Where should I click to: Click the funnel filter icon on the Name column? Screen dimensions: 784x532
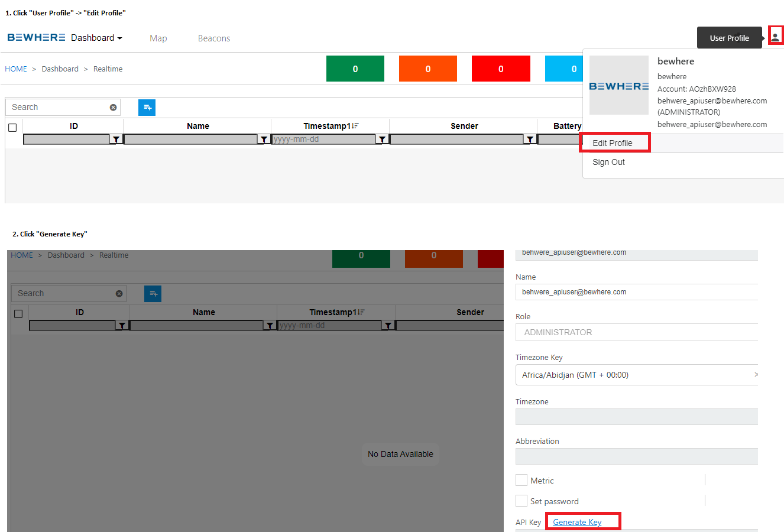click(x=264, y=139)
